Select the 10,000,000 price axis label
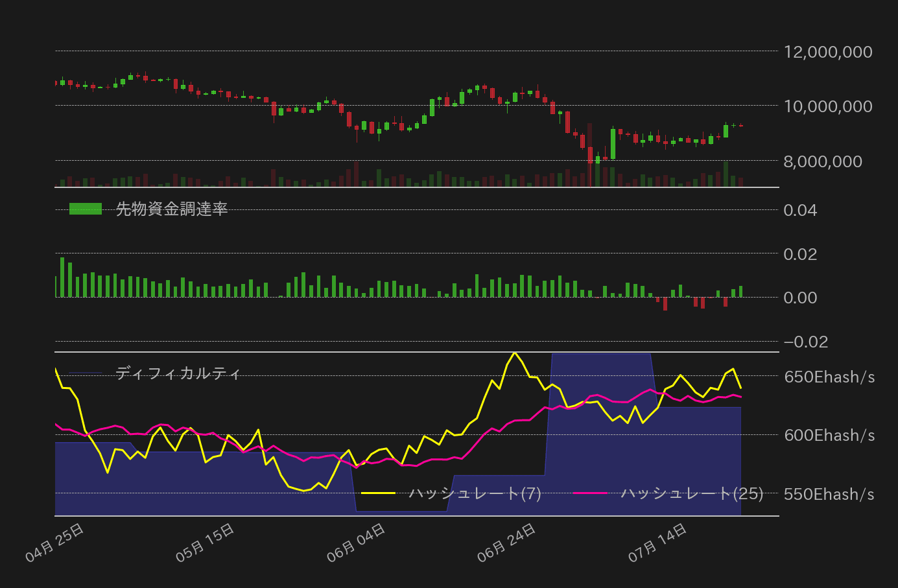Screen dimensions: 898x588 coord(828,106)
